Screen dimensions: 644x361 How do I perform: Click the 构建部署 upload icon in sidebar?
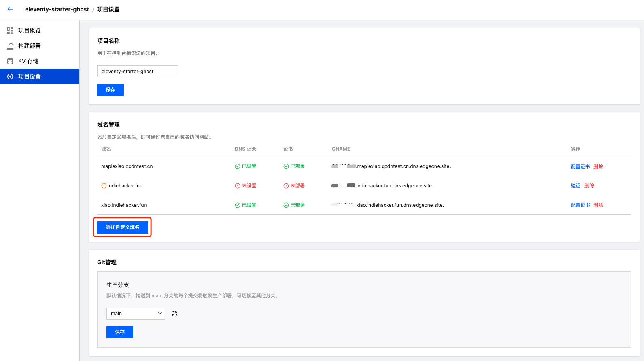pos(10,46)
